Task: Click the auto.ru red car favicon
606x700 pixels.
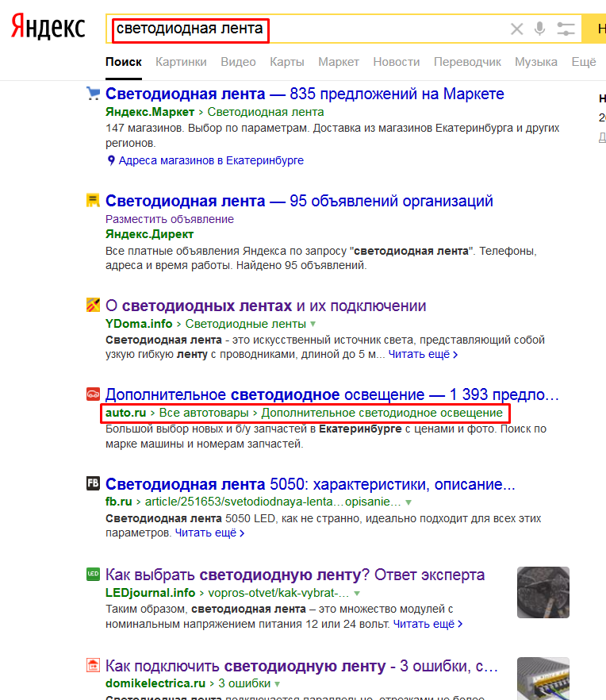Action: click(x=93, y=394)
